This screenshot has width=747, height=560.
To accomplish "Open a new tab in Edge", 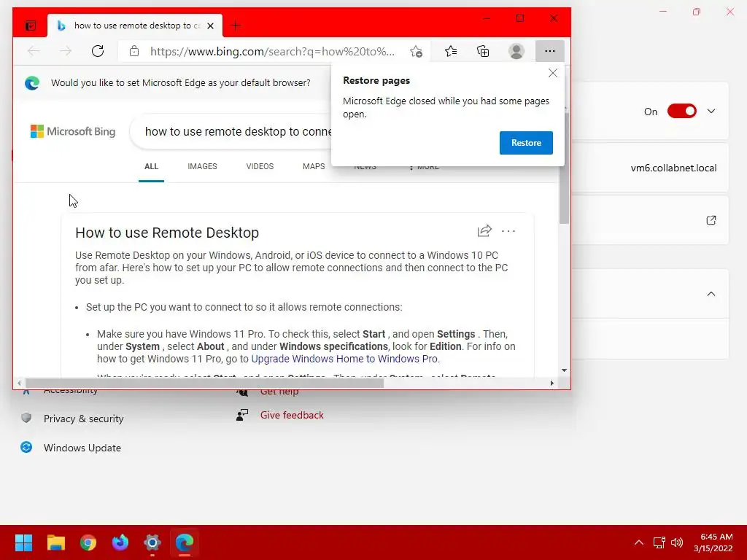I will click(x=236, y=26).
